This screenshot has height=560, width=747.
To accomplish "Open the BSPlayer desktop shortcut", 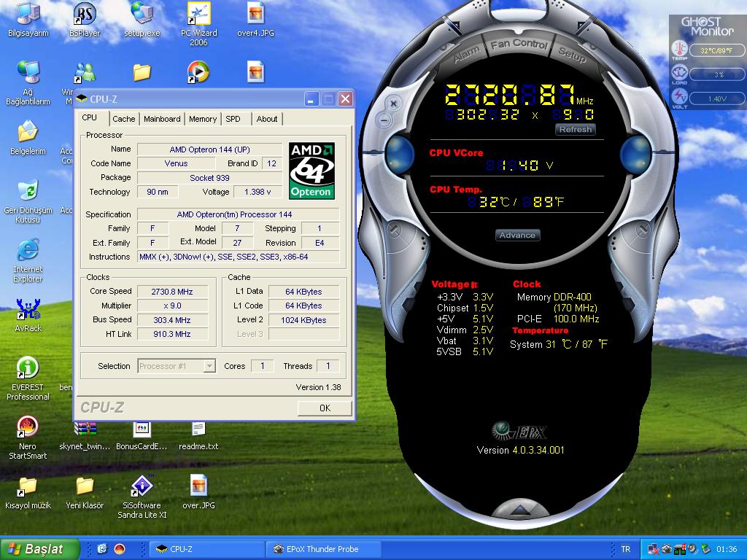I will point(85,14).
